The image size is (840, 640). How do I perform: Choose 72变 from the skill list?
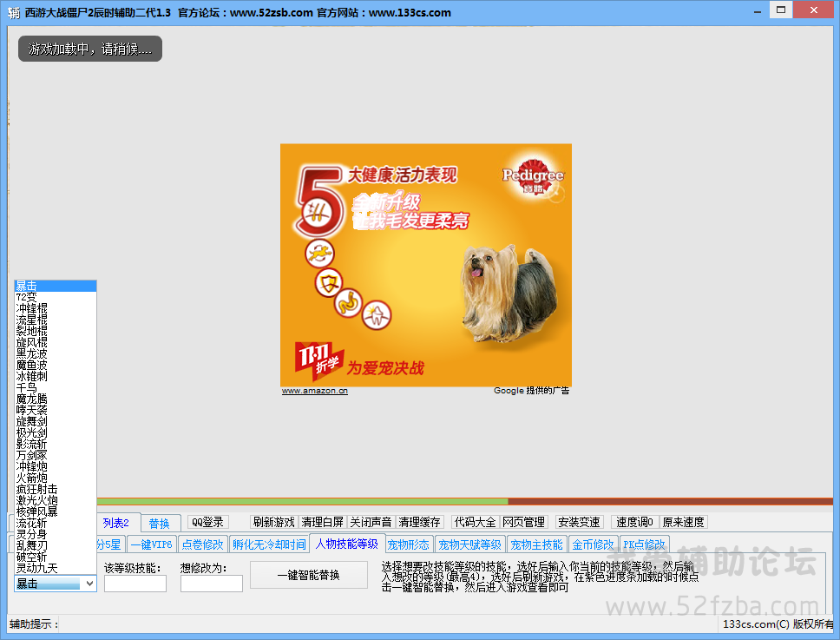pyautogui.click(x=56, y=297)
